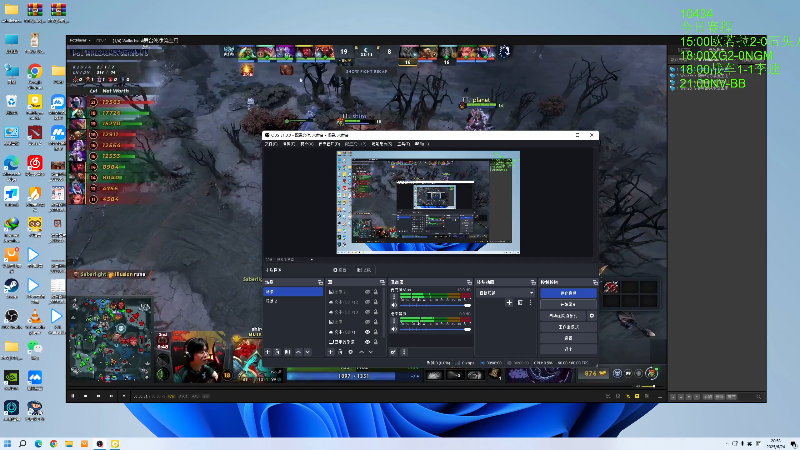The image size is (800, 450).
Task: Toggle visibility of the last source row
Action: [367, 342]
